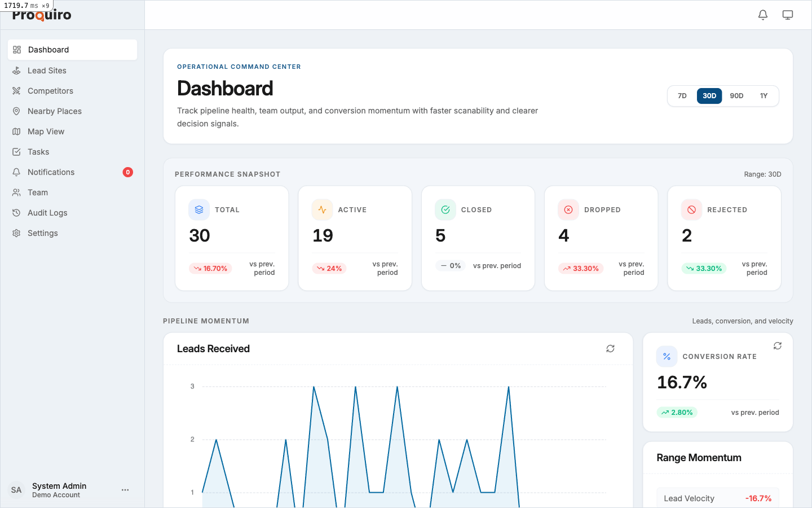Image resolution: width=812 pixels, height=508 pixels.
Task: Select the 7D time range
Action: (x=682, y=96)
